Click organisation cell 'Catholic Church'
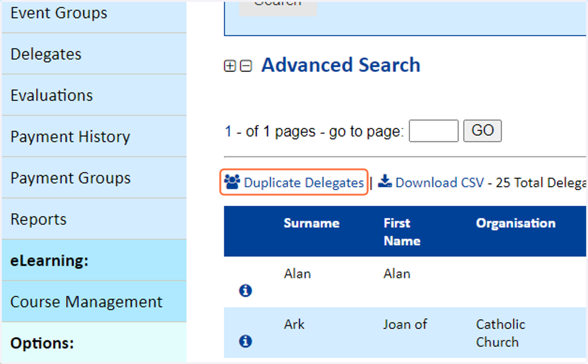This screenshot has height=364, width=588. [501, 333]
